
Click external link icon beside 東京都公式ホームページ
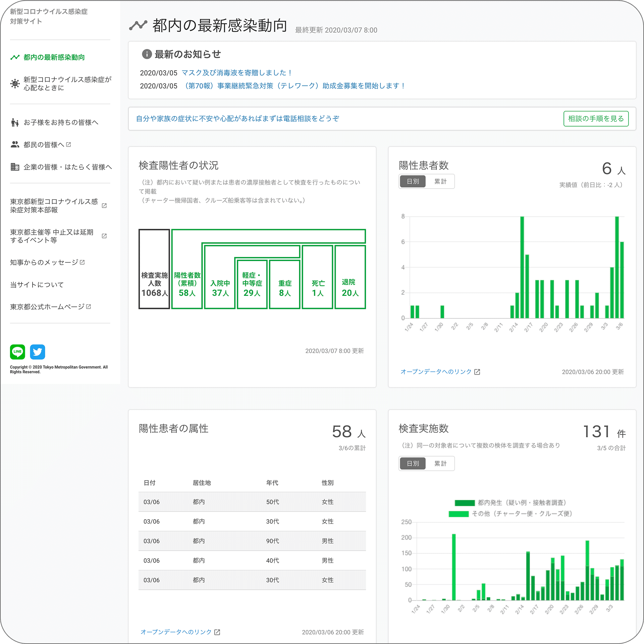coord(89,307)
